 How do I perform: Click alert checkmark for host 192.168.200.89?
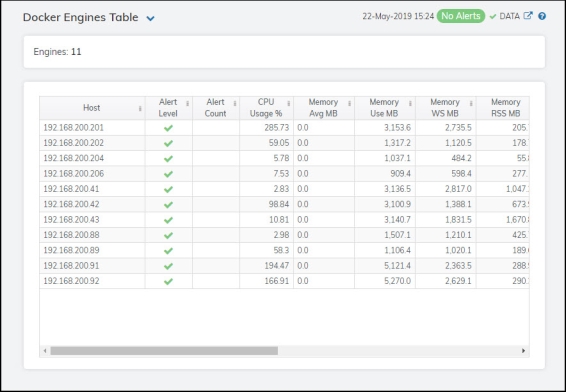click(x=168, y=251)
